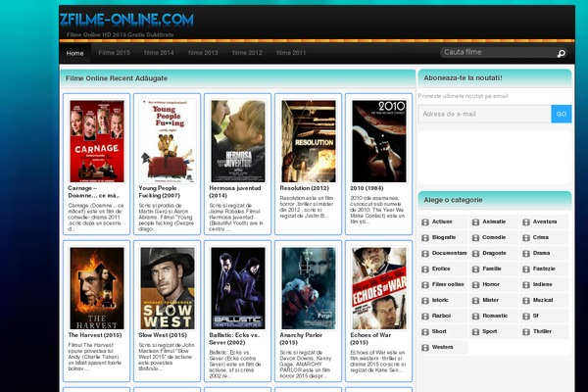Click the icon beside Actiune category

pyautogui.click(x=425, y=222)
